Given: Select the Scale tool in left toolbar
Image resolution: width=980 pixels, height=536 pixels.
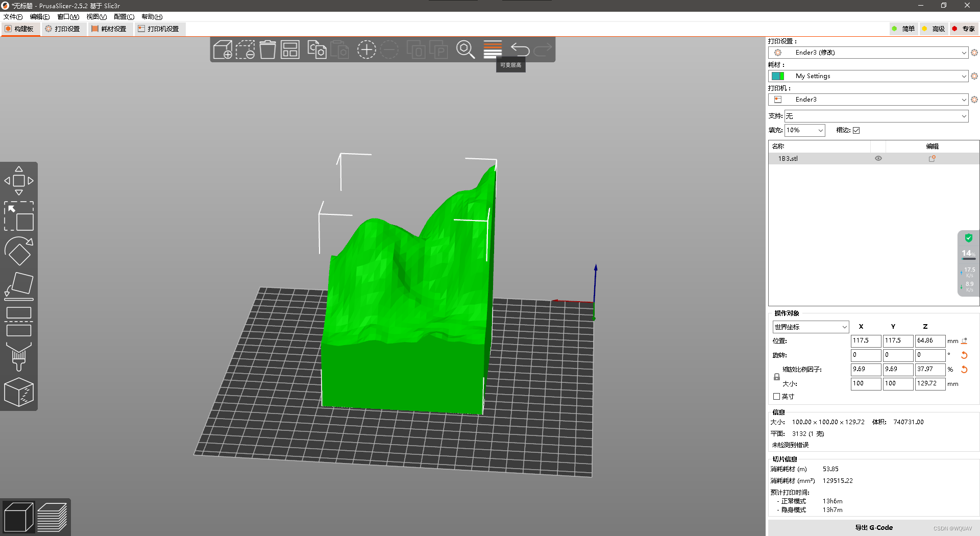Looking at the screenshot, I should coord(19,216).
